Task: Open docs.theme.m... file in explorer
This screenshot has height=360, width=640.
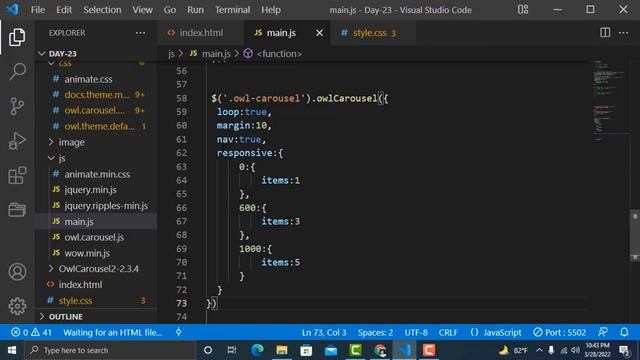Action: (x=97, y=95)
